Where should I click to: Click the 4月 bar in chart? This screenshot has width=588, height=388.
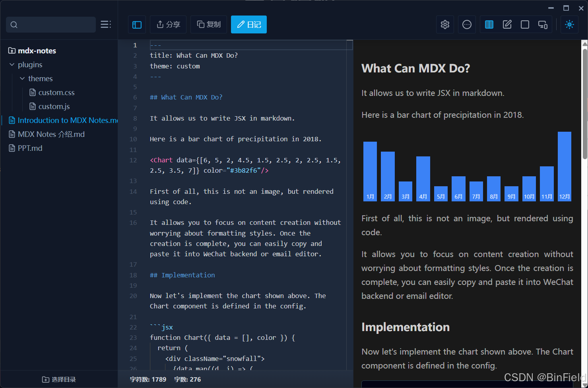click(x=423, y=179)
